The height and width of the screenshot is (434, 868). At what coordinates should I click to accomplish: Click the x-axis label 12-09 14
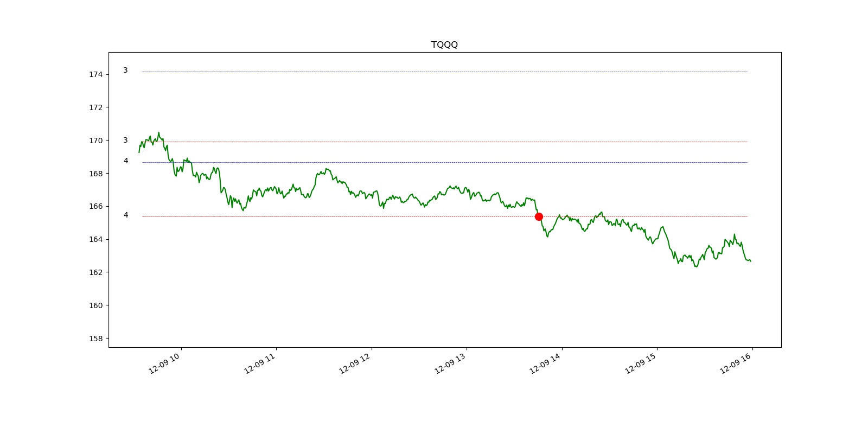click(x=545, y=363)
